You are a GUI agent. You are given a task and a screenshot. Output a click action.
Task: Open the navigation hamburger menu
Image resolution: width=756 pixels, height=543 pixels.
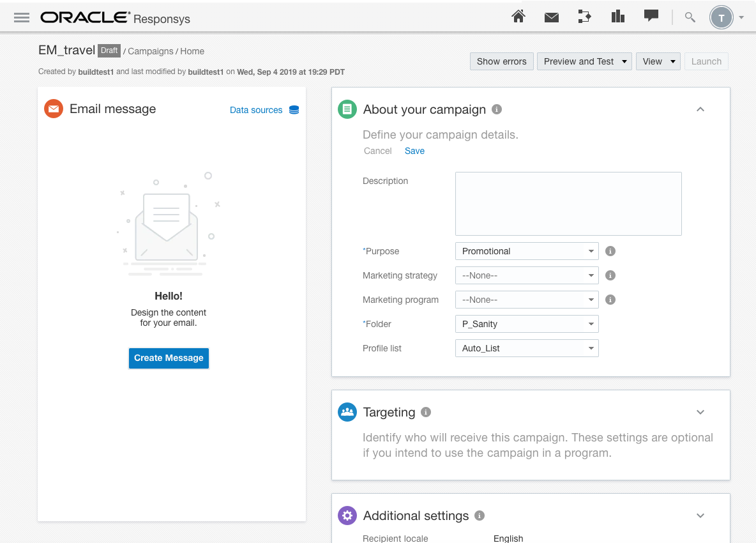point(21,17)
